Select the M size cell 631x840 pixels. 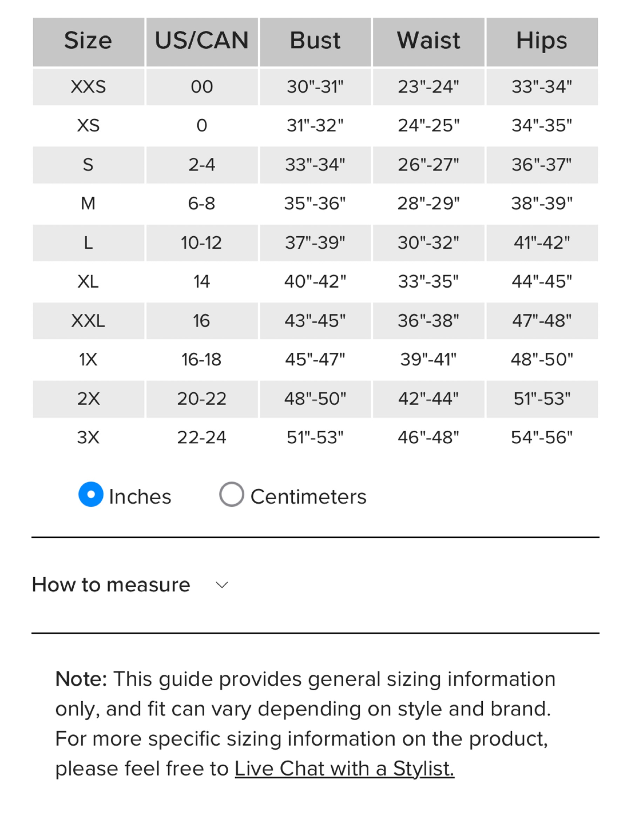pyautogui.click(x=88, y=204)
